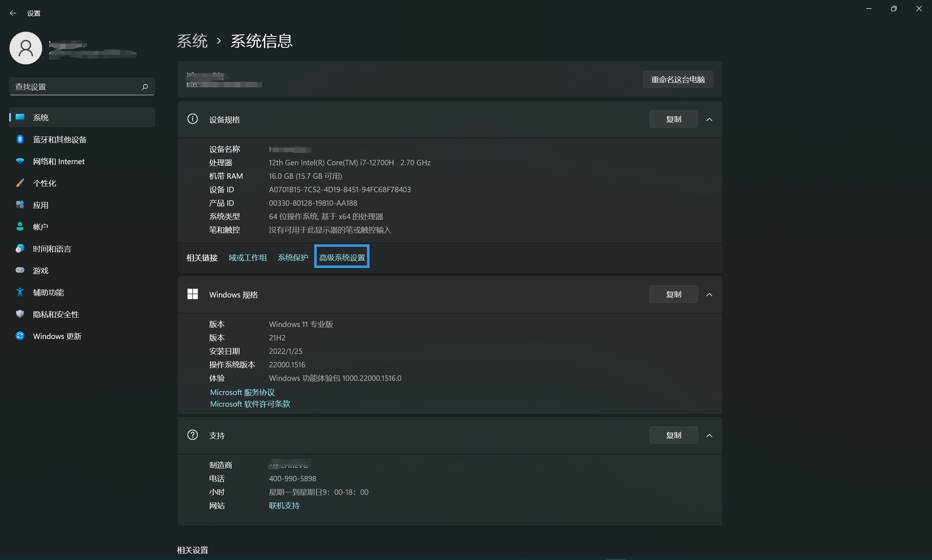Open 应用 settings category
The height and width of the screenshot is (560, 932).
[x=41, y=205]
